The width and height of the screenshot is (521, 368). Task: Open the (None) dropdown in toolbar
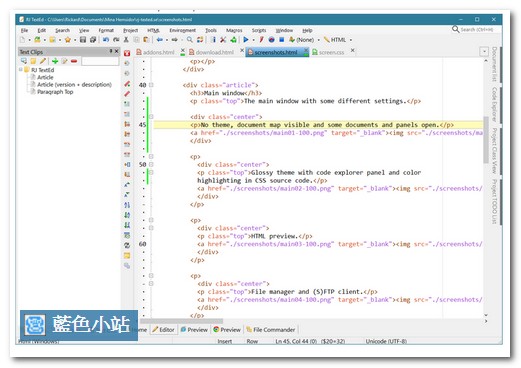[319, 40]
